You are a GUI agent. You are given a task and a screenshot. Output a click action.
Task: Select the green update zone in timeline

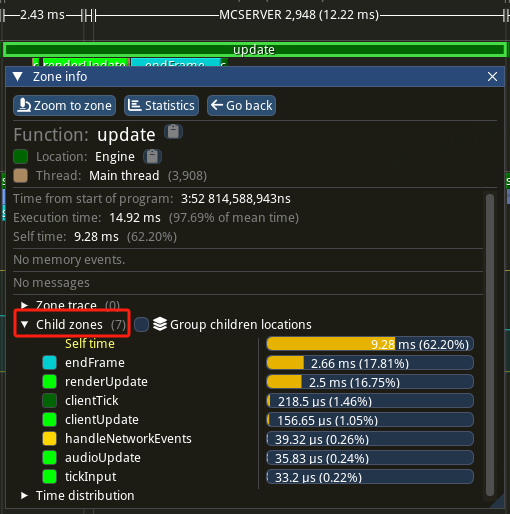(x=255, y=50)
